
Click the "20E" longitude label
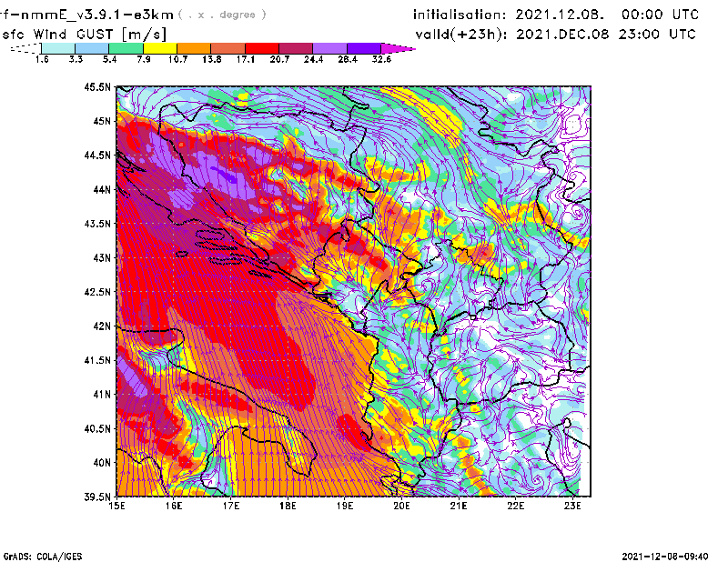click(401, 506)
